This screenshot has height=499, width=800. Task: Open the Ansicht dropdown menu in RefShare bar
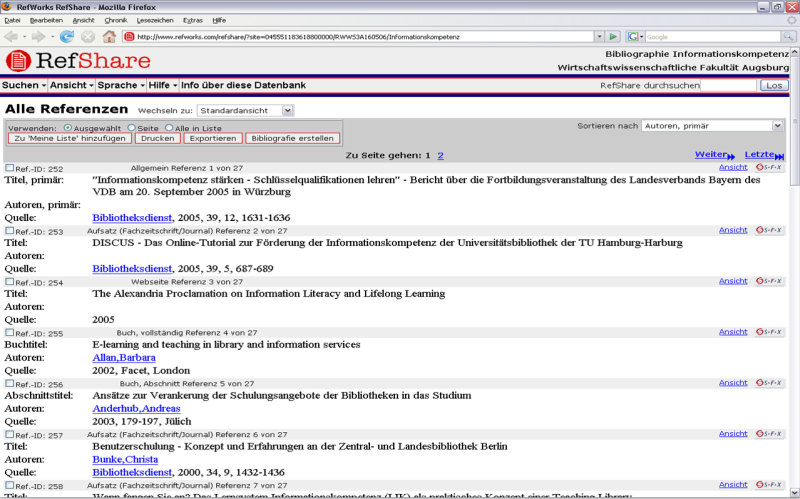pyautogui.click(x=71, y=85)
